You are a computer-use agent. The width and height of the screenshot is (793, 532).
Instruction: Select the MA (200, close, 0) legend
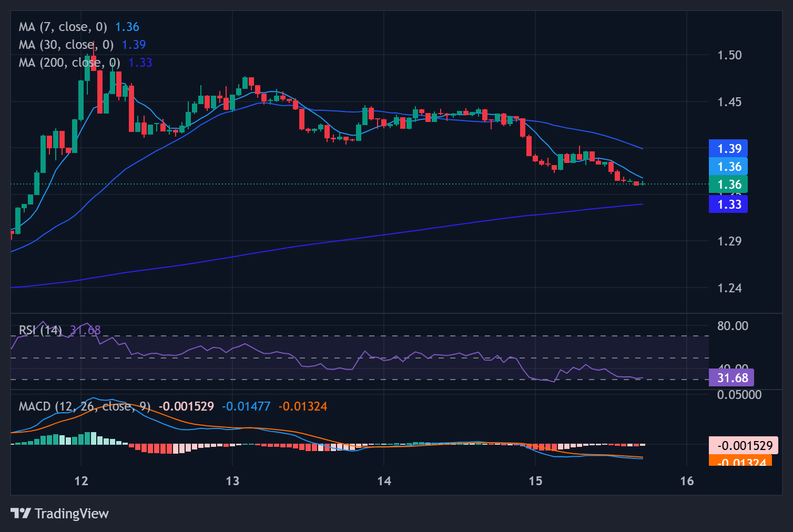coord(69,63)
